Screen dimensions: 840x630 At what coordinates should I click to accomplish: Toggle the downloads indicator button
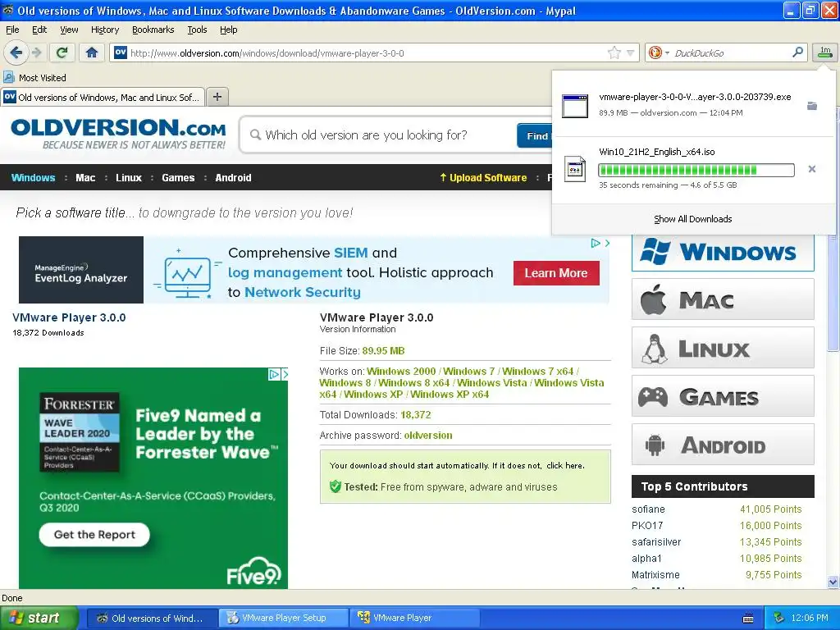pos(825,52)
